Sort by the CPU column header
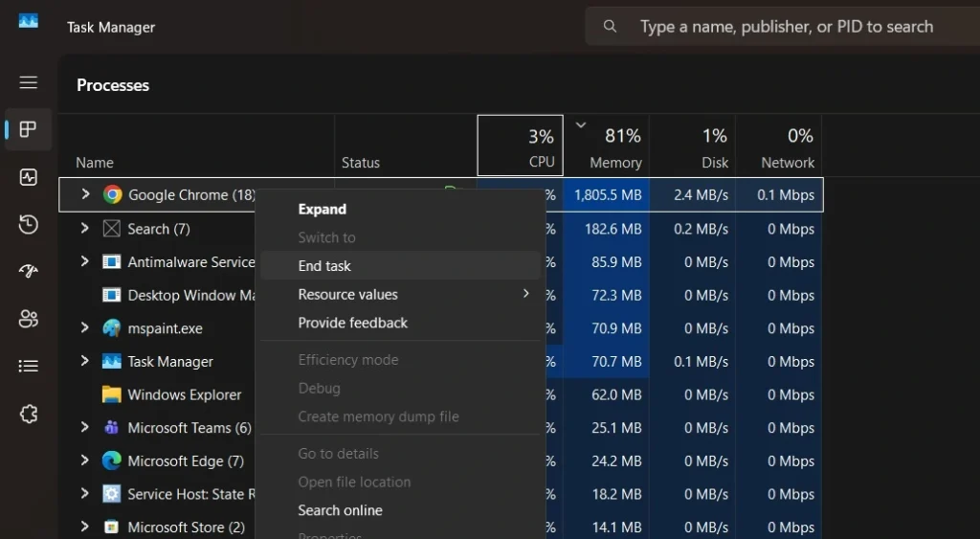 coord(520,146)
